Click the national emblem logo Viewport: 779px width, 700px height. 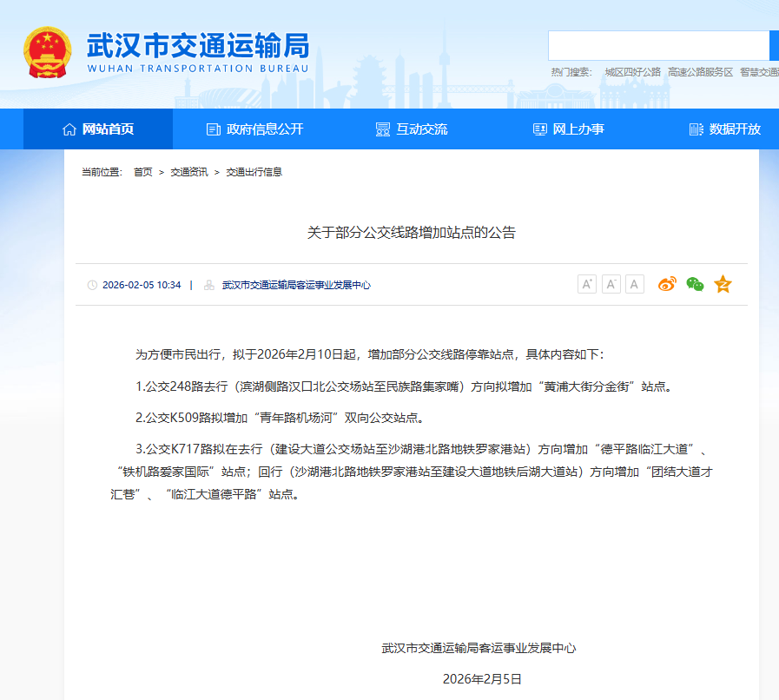pos(46,49)
